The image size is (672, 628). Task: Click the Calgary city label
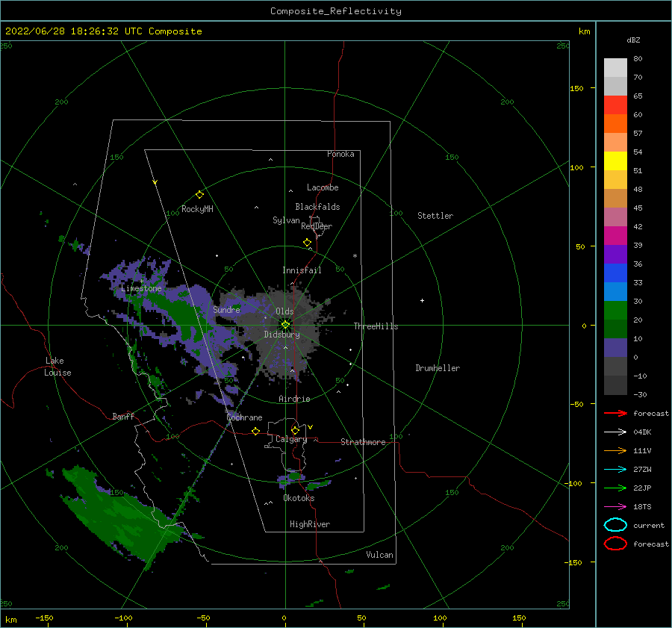click(x=291, y=439)
